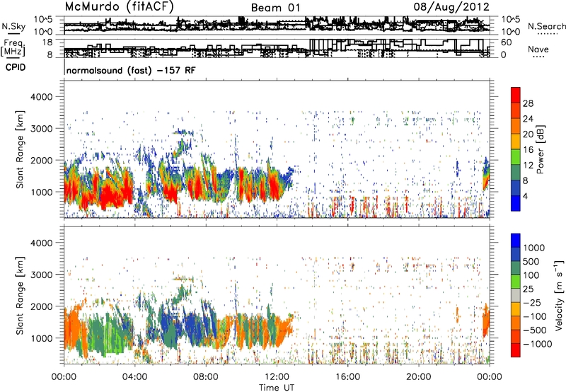Click the power panel 'Slant Range [km]' label

coord(20,149)
